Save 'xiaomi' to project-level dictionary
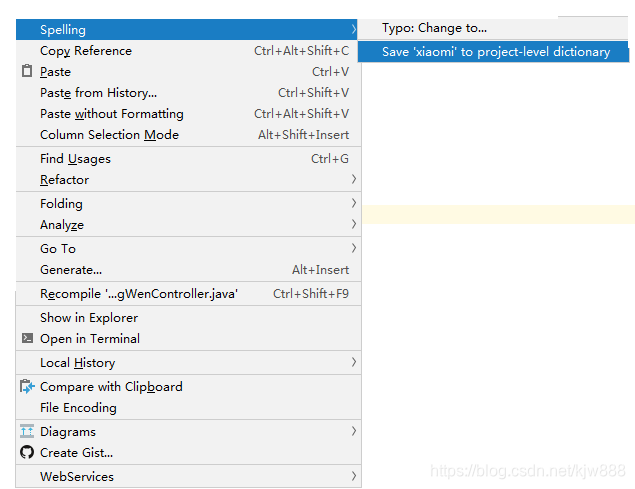This screenshot has width=635, height=489. coord(493,52)
